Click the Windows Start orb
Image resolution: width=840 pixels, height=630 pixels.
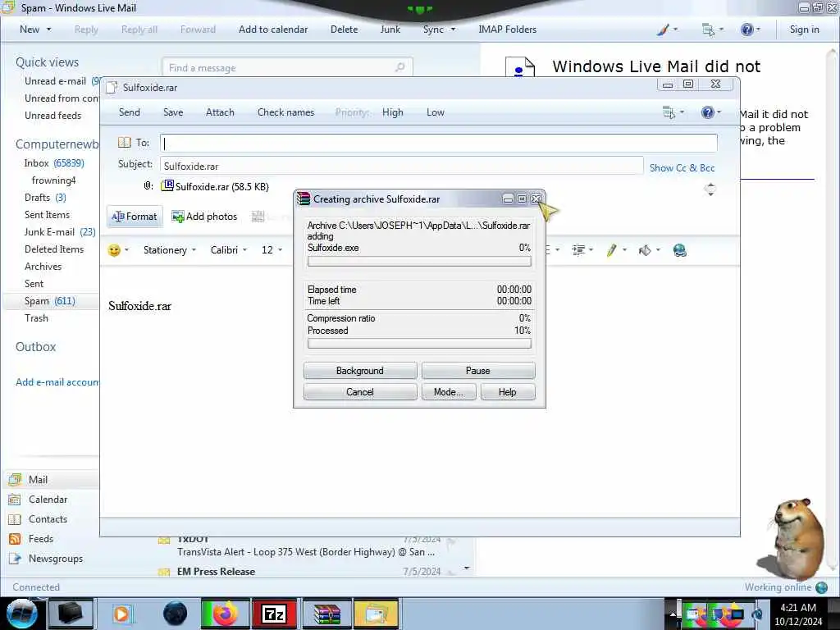(21, 614)
